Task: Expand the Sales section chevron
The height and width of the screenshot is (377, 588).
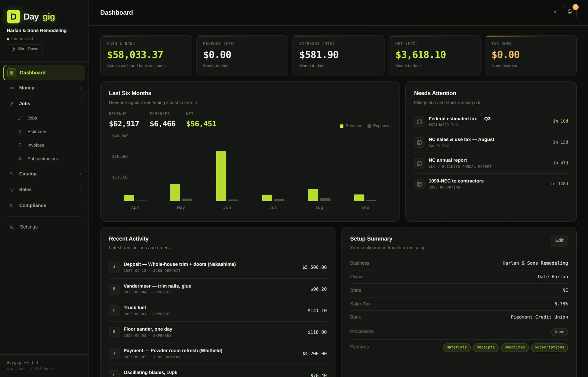Action: 81,190
